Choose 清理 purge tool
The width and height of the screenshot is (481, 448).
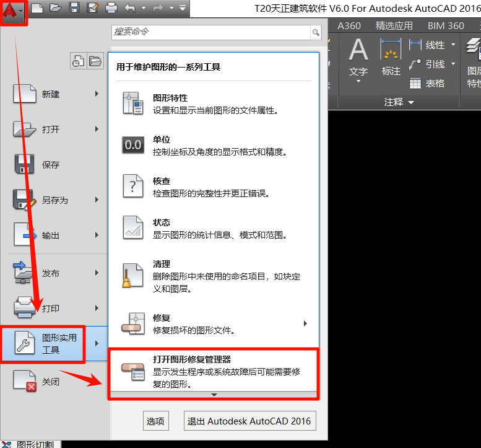coord(214,276)
